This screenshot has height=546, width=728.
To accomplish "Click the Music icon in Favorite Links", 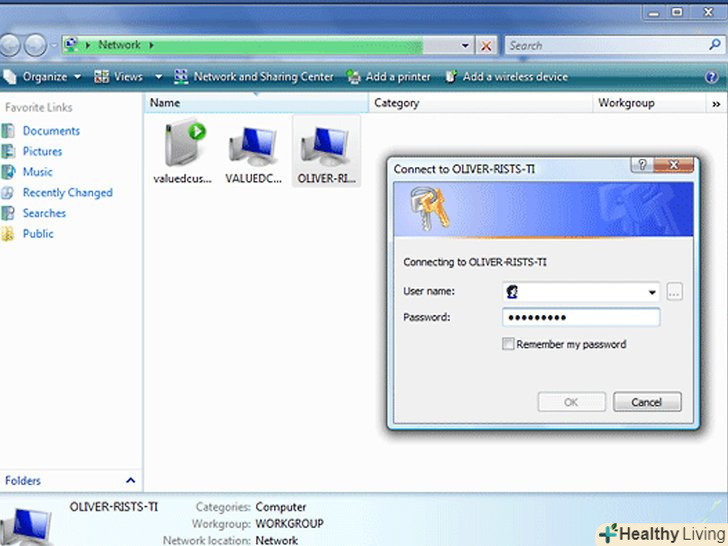I will point(8,172).
